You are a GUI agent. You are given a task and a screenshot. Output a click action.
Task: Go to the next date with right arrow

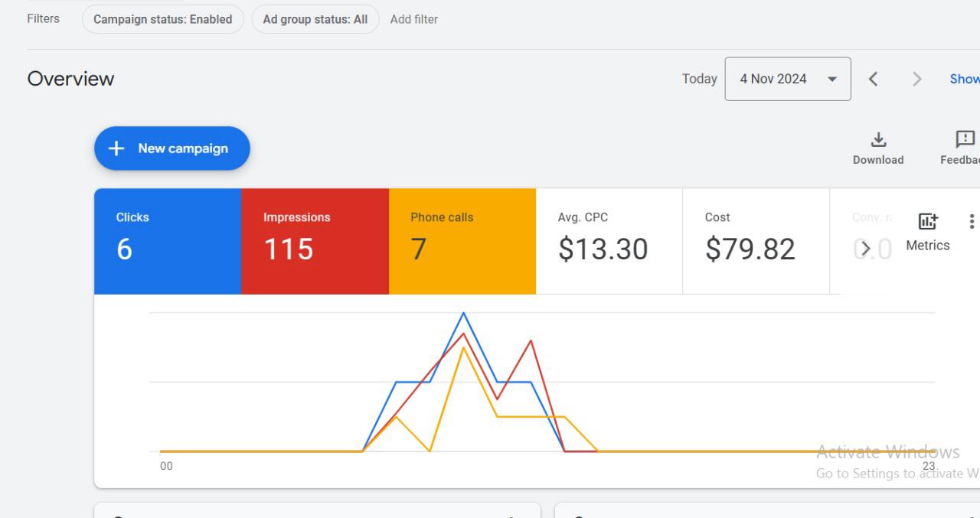coord(917,79)
